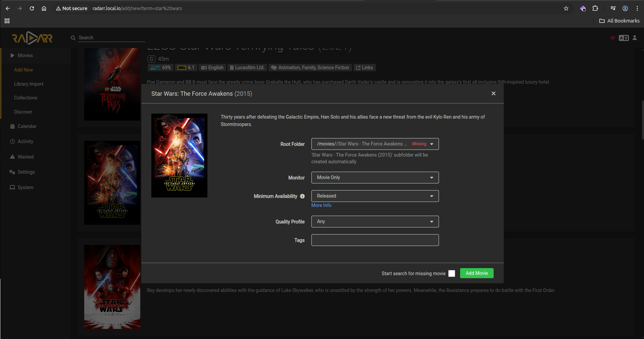
Task: Click the browser back arrow
Action: tap(8, 8)
